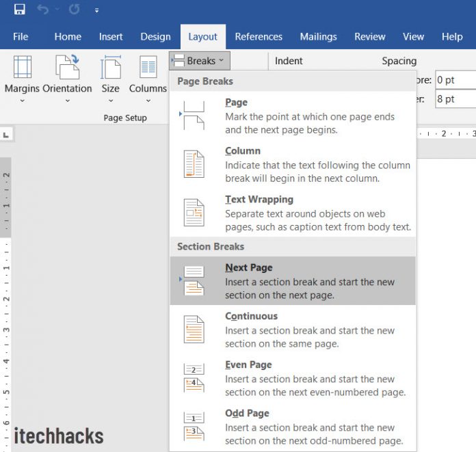Click the tab selector at ruler corner
This screenshot has height=452, width=476.
6,135
